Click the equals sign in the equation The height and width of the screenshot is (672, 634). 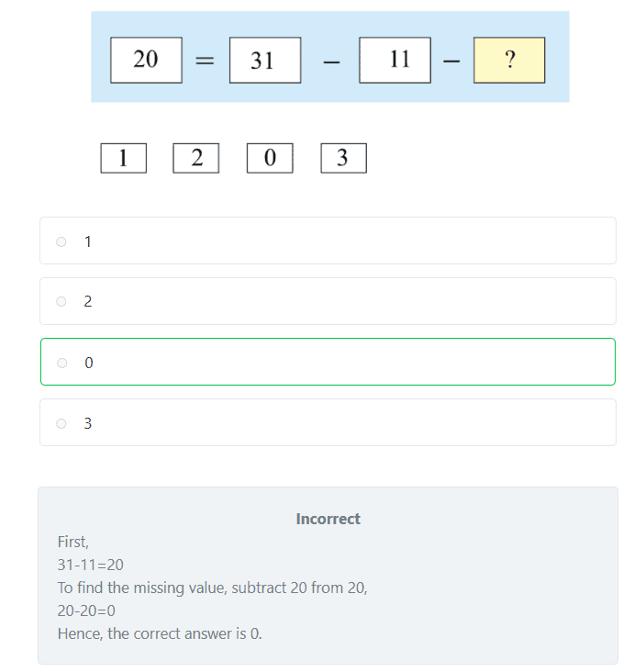coord(206,62)
